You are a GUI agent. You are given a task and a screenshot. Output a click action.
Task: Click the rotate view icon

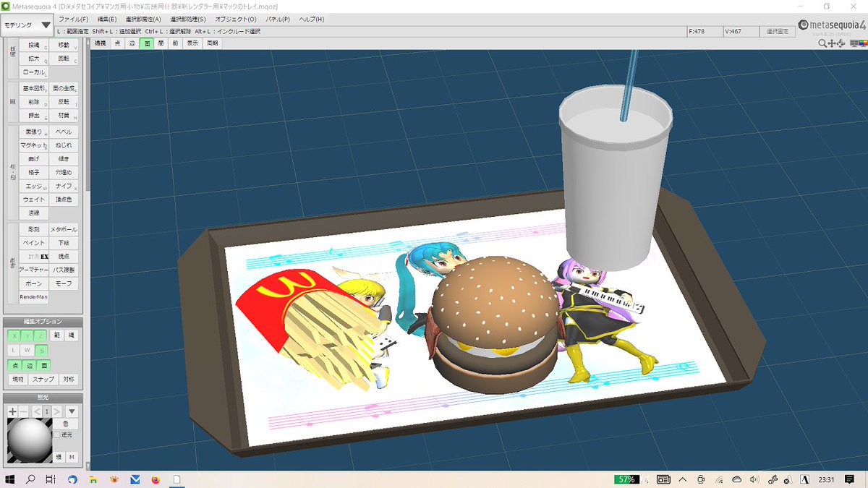[x=841, y=43]
